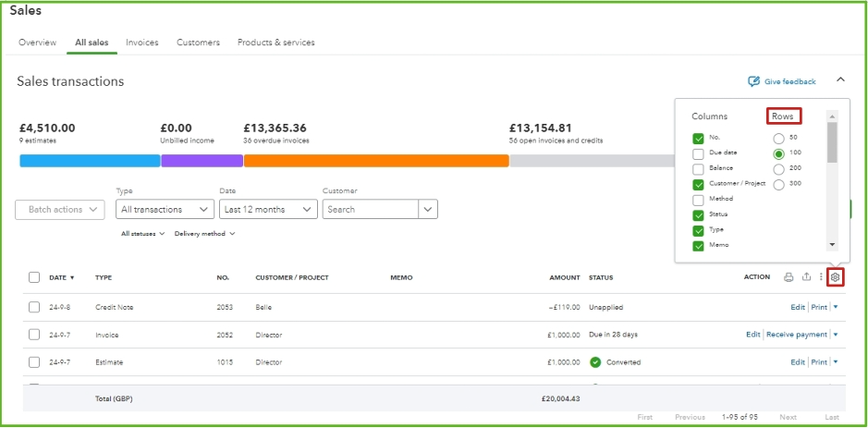868x428 pixels.
Task: Collapse the Sales transactions summary chevron
Action: [840, 80]
